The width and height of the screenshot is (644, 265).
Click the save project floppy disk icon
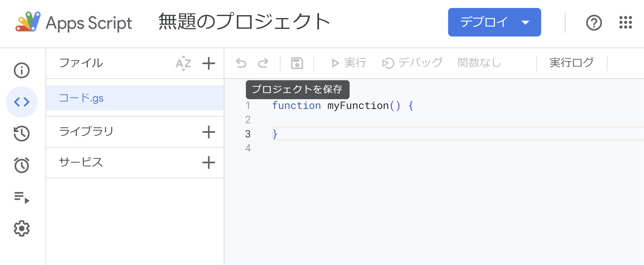(297, 63)
